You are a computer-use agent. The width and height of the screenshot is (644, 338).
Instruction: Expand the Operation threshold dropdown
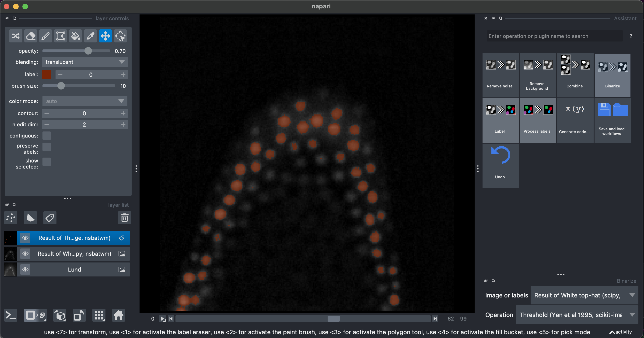(x=577, y=315)
